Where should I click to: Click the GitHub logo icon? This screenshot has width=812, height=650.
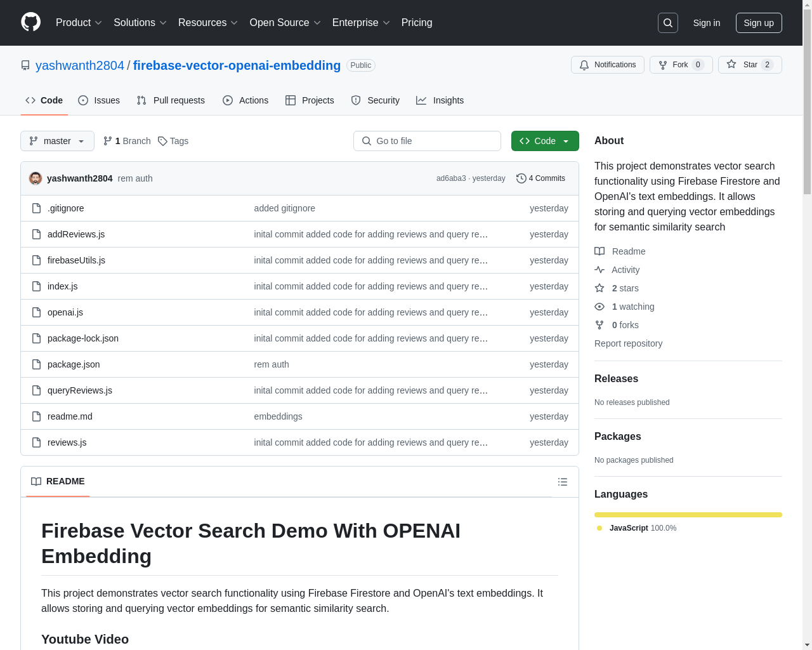[x=31, y=22]
